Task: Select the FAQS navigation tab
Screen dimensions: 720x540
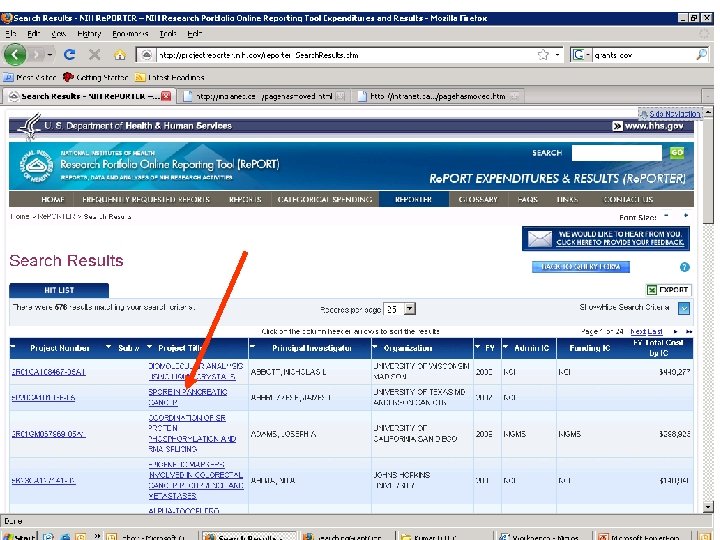Action: pos(527,199)
